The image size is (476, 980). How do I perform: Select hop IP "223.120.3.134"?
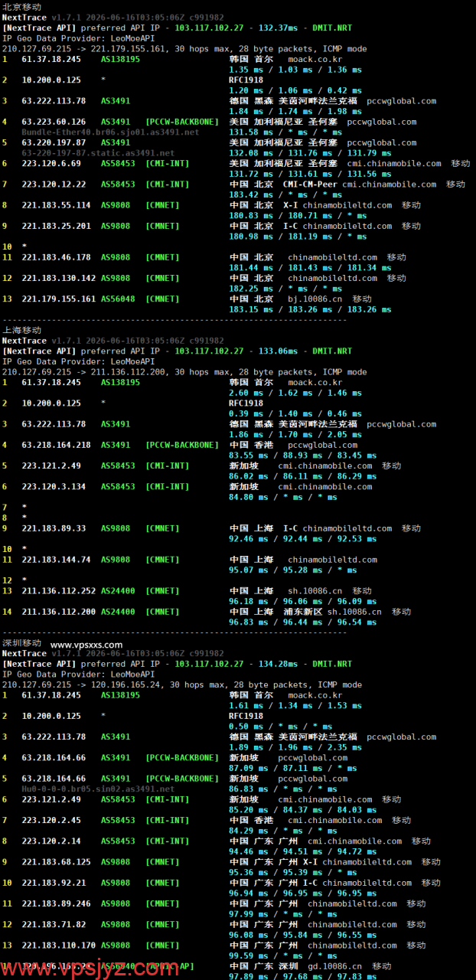click(x=54, y=486)
